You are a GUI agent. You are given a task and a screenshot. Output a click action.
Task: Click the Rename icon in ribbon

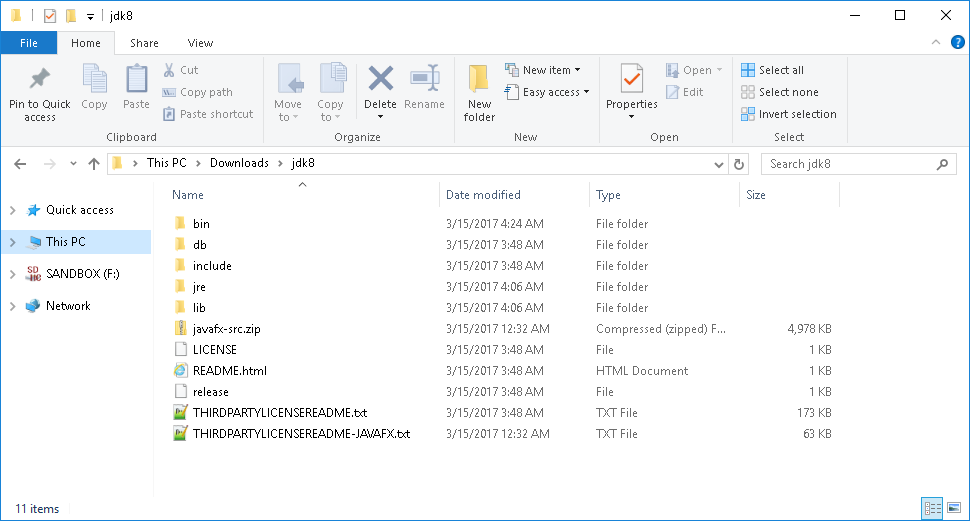click(x=424, y=79)
